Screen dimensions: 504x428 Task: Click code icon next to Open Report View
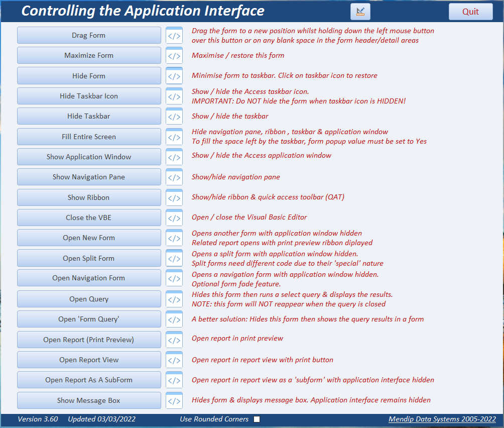[x=174, y=360]
